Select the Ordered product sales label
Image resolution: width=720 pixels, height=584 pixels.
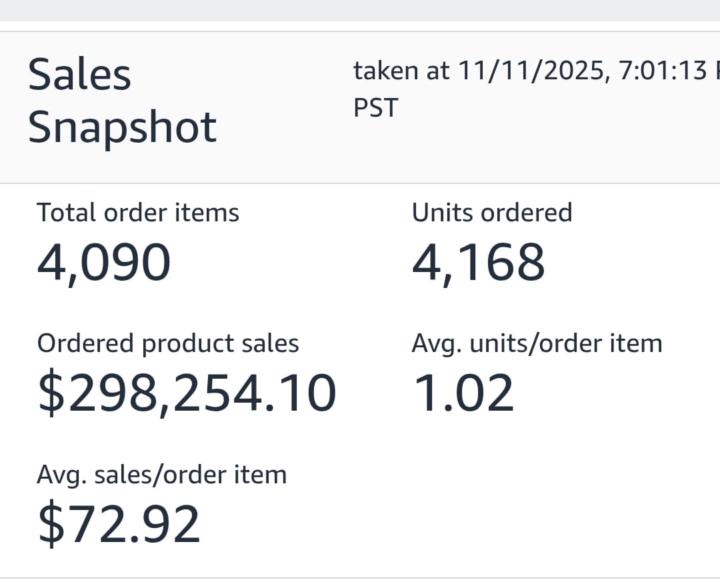[x=168, y=343]
